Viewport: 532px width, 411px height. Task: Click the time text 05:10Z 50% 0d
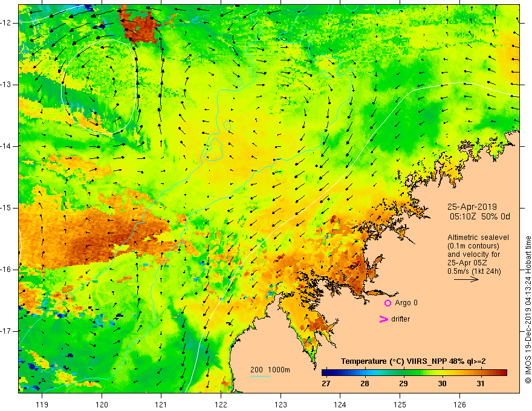pos(480,217)
